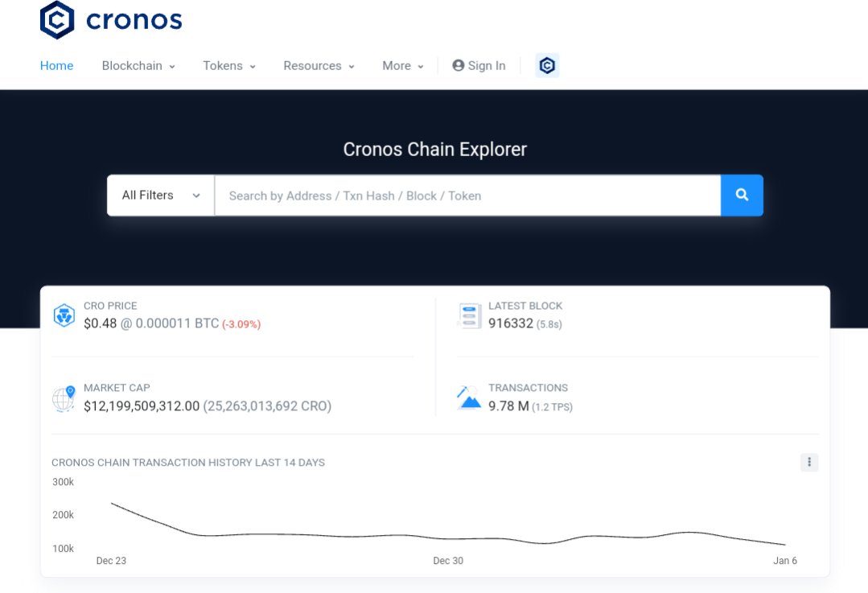Click the Dec 30 chart axis label
The height and width of the screenshot is (593, 868).
448,560
